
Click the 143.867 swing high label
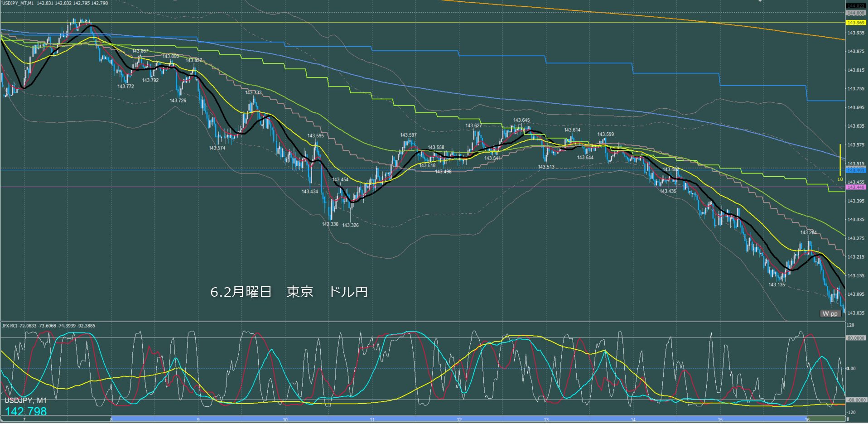pyautogui.click(x=140, y=51)
